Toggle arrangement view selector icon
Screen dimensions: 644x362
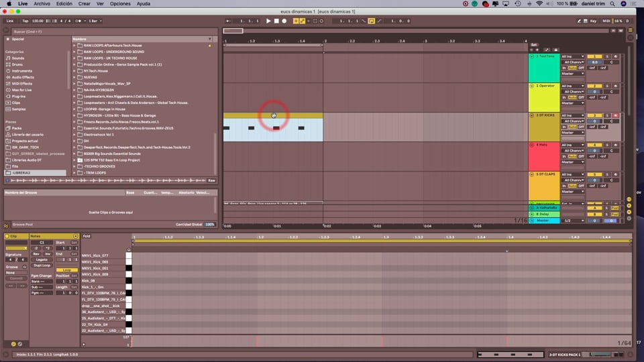(x=631, y=30)
